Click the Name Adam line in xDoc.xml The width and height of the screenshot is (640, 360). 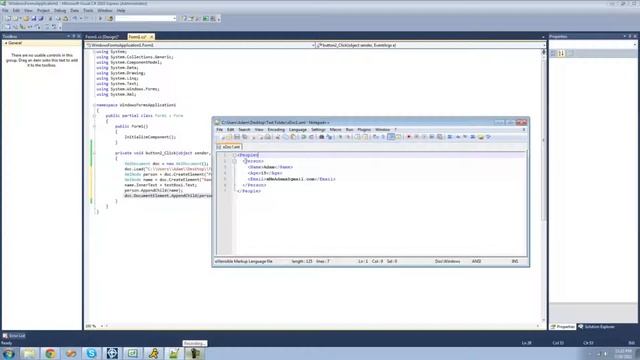click(x=270, y=167)
